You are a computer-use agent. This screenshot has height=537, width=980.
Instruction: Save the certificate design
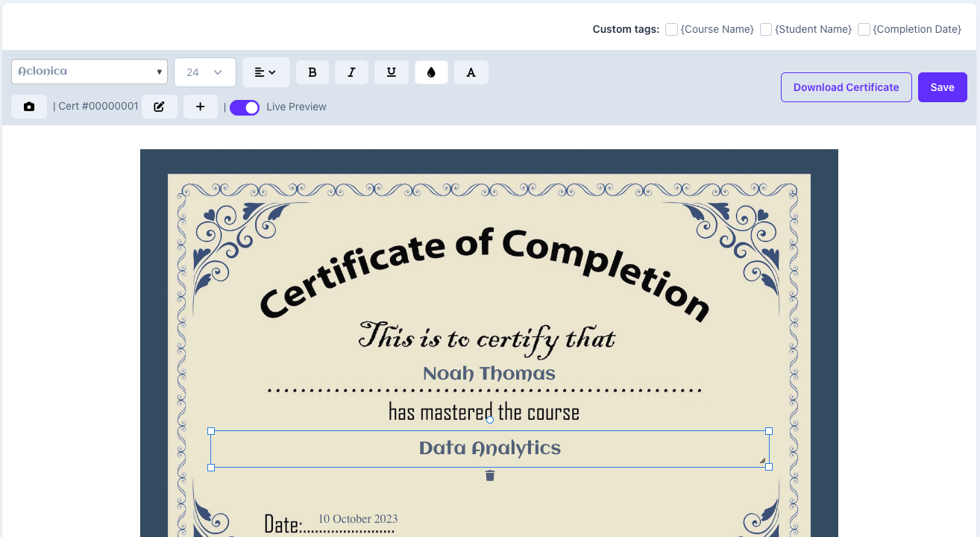[x=942, y=87]
